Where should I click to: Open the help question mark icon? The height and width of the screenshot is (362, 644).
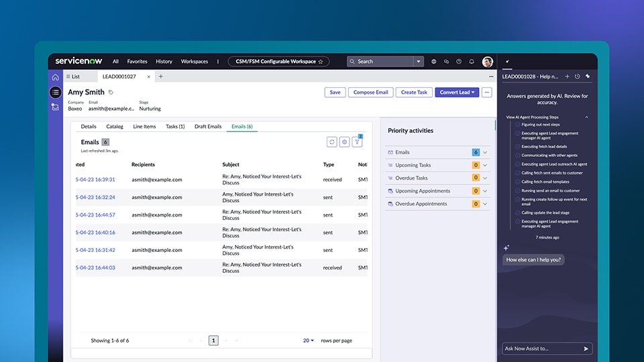(x=459, y=61)
